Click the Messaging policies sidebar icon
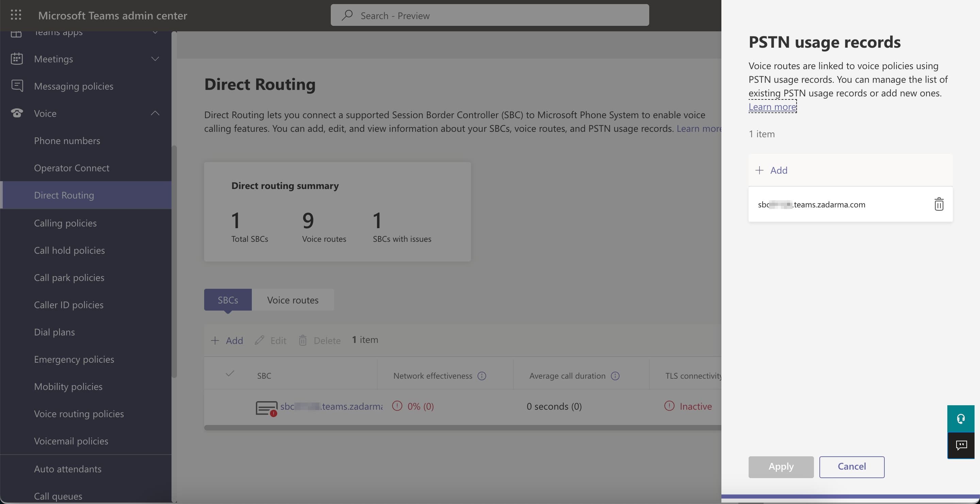Viewport: 980px width, 504px height. [x=17, y=86]
